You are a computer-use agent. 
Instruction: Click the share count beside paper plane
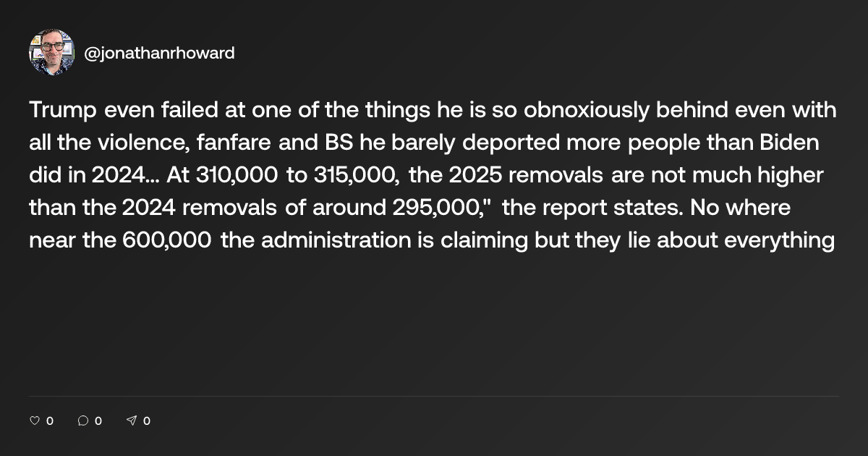[147, 421]
